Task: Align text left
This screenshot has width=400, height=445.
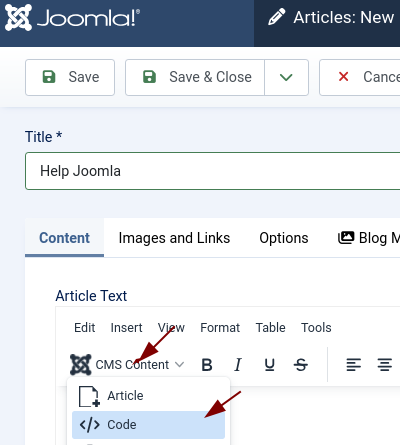Action: click(354, 365)
